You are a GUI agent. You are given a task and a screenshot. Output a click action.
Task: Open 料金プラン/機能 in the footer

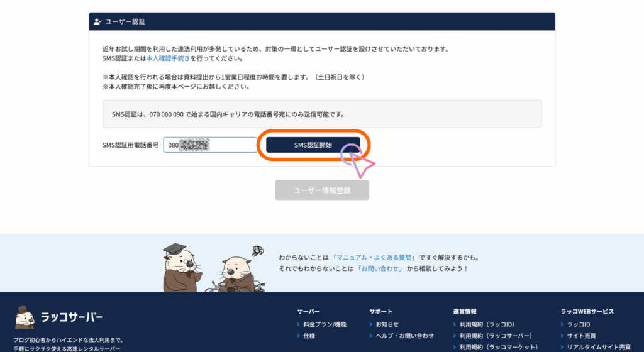point(325,324)
